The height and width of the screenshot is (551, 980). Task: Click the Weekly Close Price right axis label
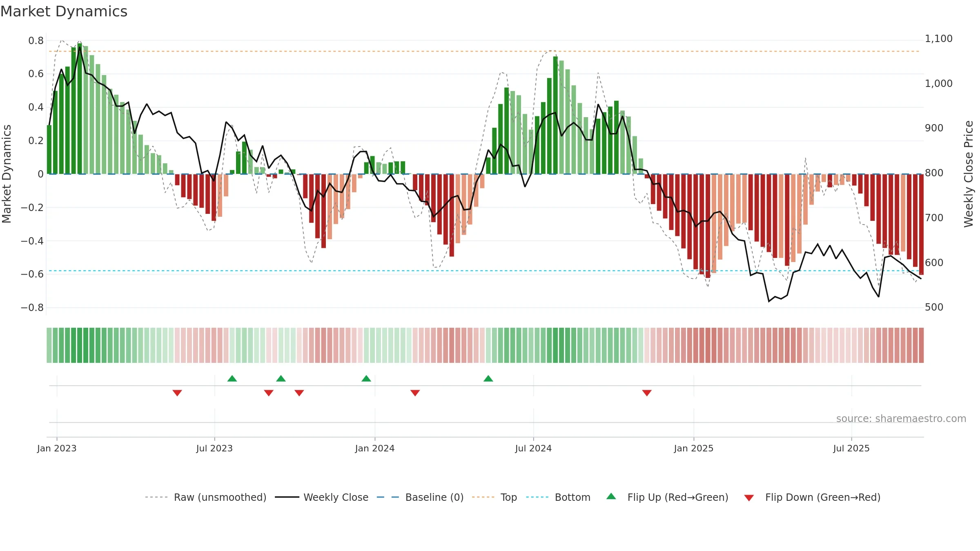(x=969, y=174)
